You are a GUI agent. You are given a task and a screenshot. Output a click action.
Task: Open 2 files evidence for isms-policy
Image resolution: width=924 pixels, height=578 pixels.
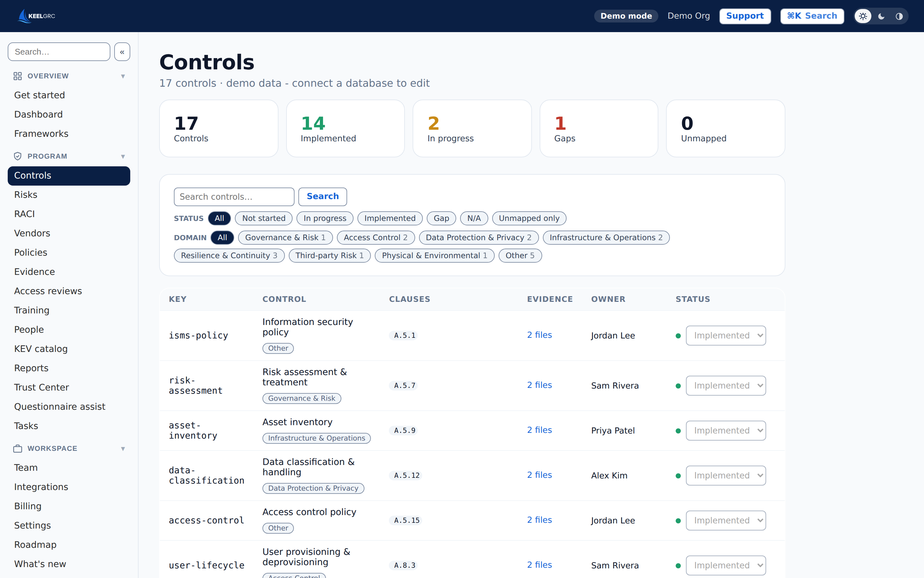click(540, 335)
